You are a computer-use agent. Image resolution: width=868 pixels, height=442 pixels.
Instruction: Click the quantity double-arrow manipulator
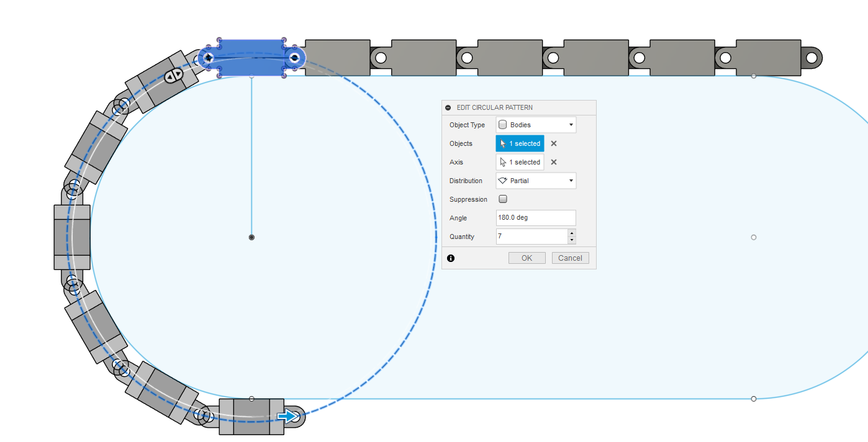pos(173,76)
